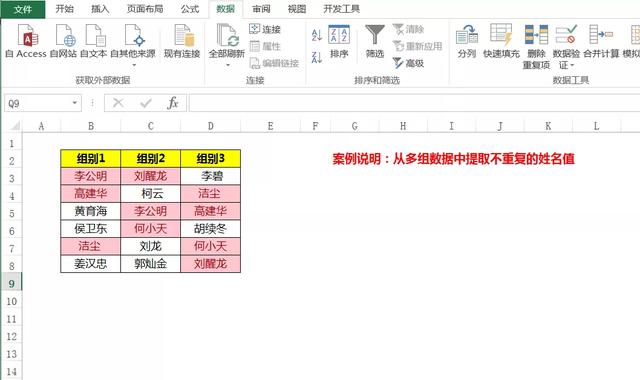The width and height of the screenshot is (640, 380).
Task: Click the Name Box showing Q9
Action: [x=38, y=103]
